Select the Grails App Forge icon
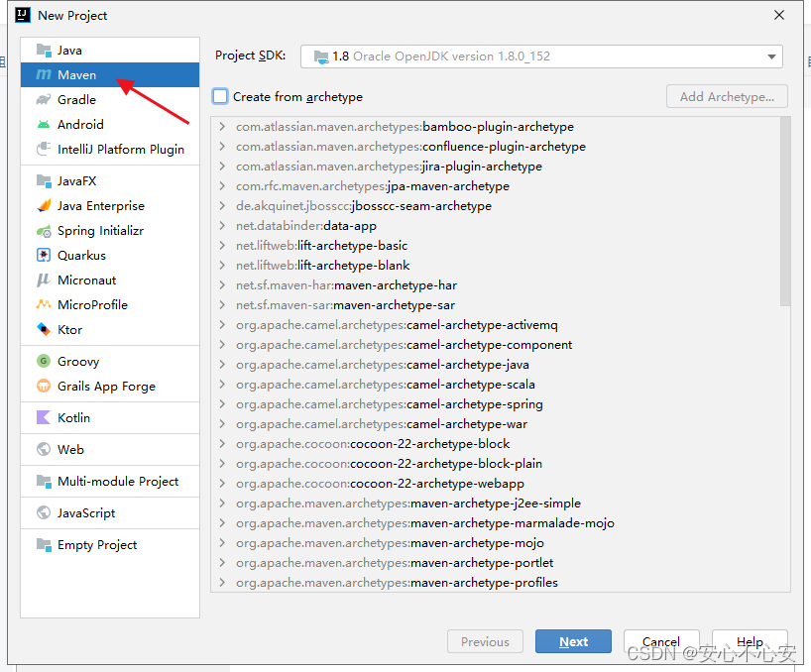This screenshot has height=672, width=811. [x=44, y=387]
